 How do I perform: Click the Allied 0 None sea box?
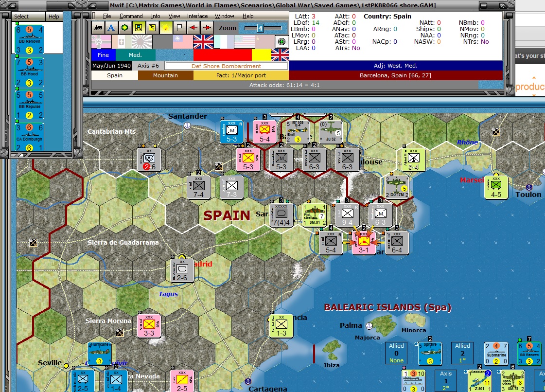[396, 353]
